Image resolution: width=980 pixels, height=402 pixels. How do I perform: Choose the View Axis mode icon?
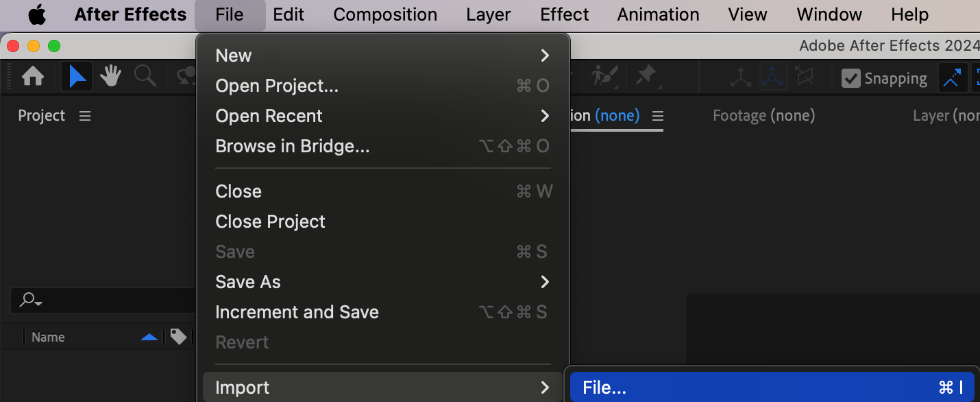tap(804, 78)
